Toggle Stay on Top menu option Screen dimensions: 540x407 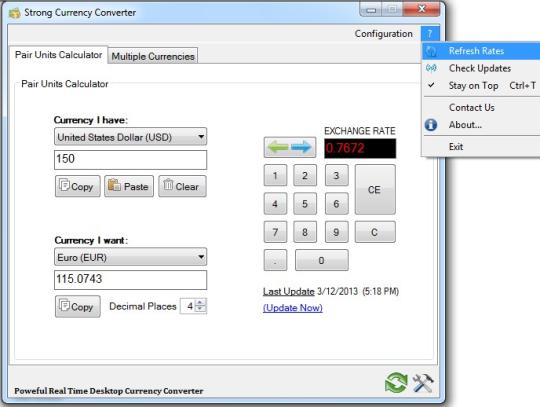(x=482, y=85)
